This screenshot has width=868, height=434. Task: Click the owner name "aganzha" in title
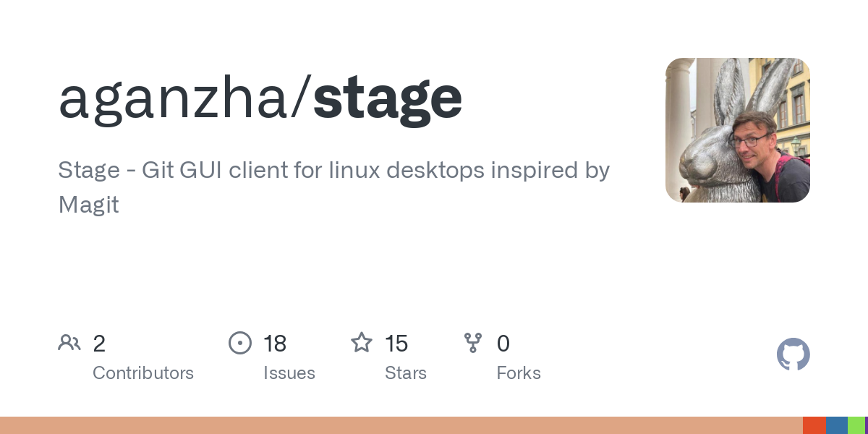coord(175,98)
